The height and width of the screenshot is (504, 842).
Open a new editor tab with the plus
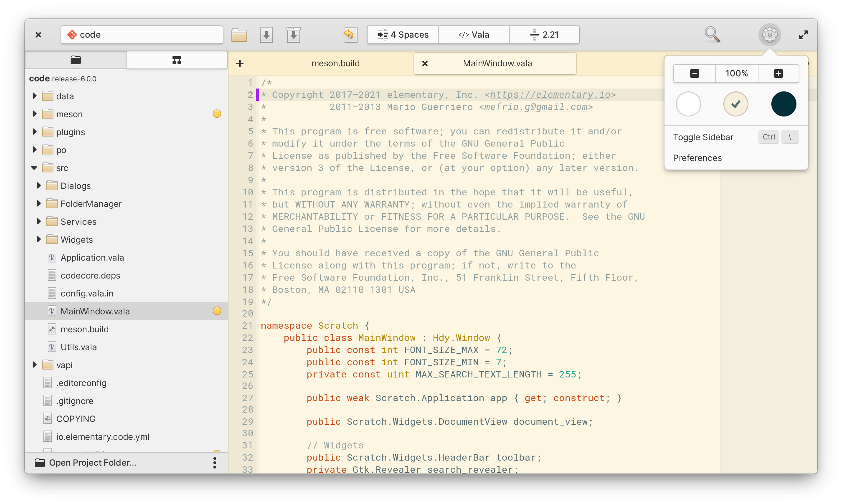click(x=240, y=63)
